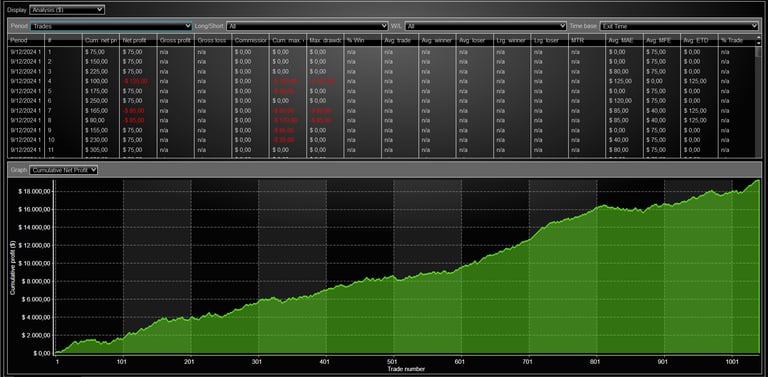Click the 1001 trade number axis label
Screen dimensions: 768x377
click(x=732, y=362)
